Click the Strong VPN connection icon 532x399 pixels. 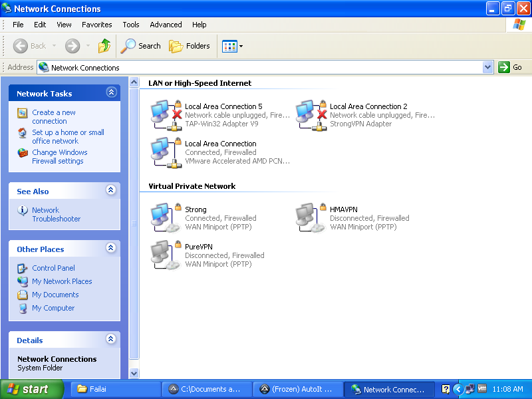(165, 217)
